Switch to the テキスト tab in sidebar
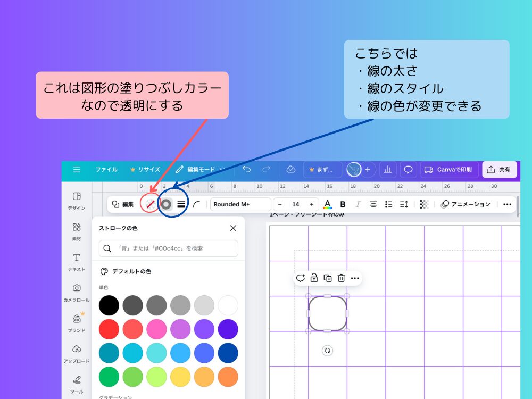 [x=76, y=262]
